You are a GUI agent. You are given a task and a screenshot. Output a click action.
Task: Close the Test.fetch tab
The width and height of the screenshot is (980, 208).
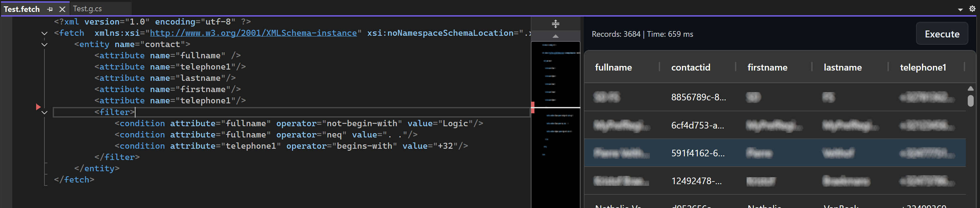click(x=62, y=9)
